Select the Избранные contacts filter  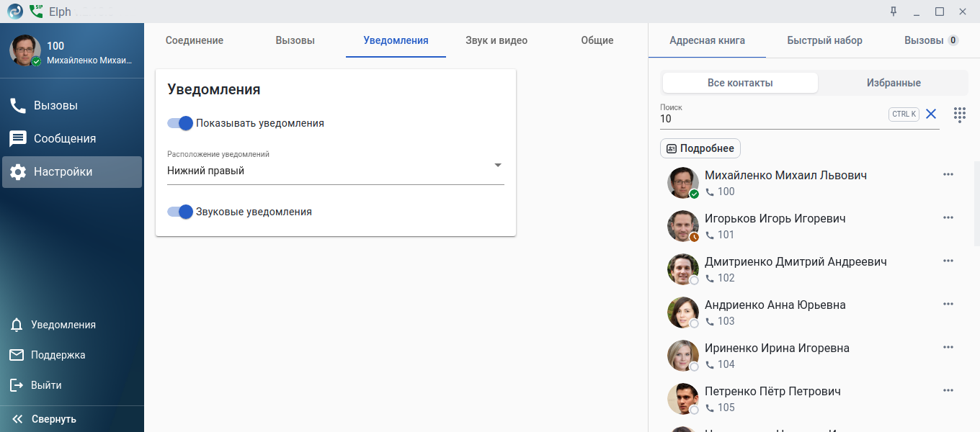pyautogui.click(x=894, y=83)
